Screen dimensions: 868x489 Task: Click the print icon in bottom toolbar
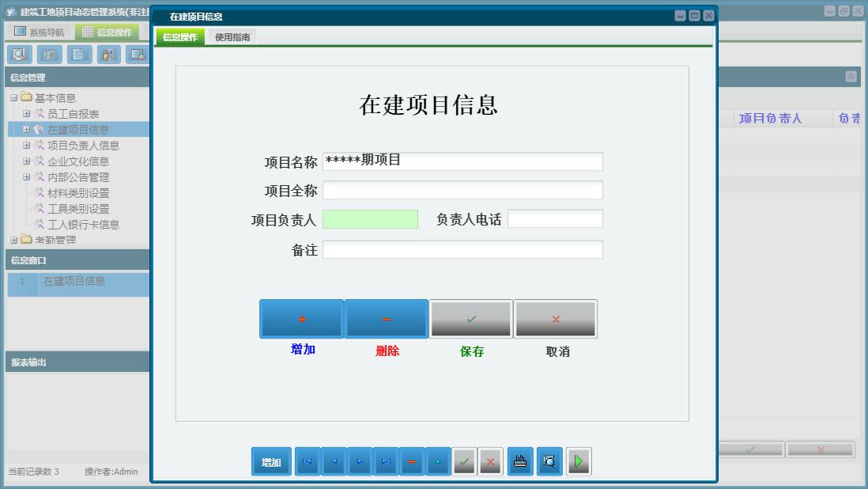point(519,461)
